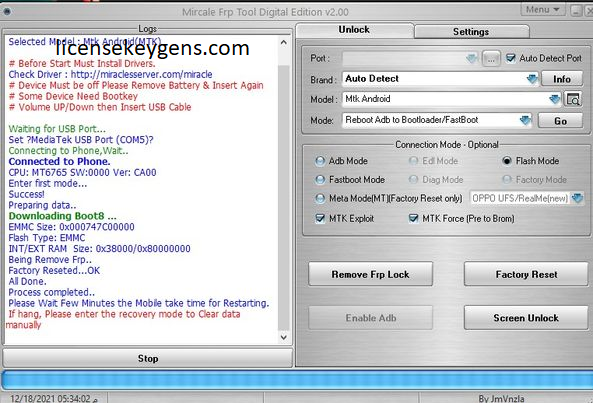This screenshot has height=403, width=593.
Task: Click the Stop button below the logs
Action: (x=148, y=358)
